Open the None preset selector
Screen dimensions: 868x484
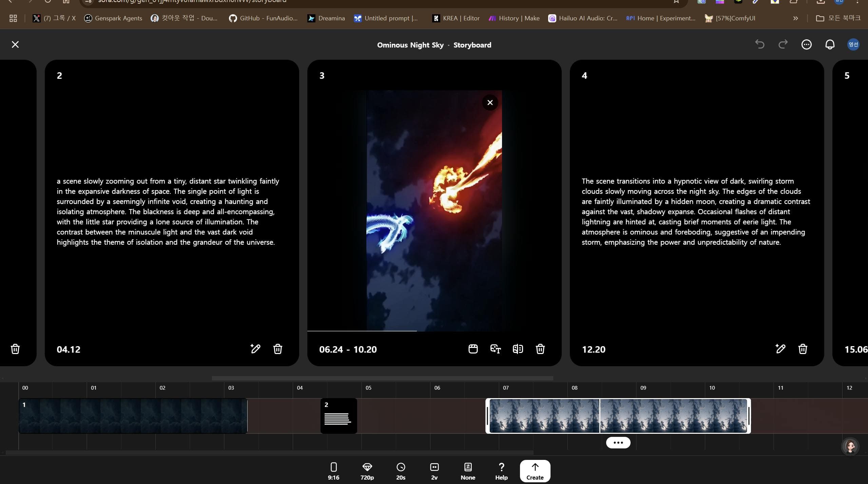pos(468,471)
